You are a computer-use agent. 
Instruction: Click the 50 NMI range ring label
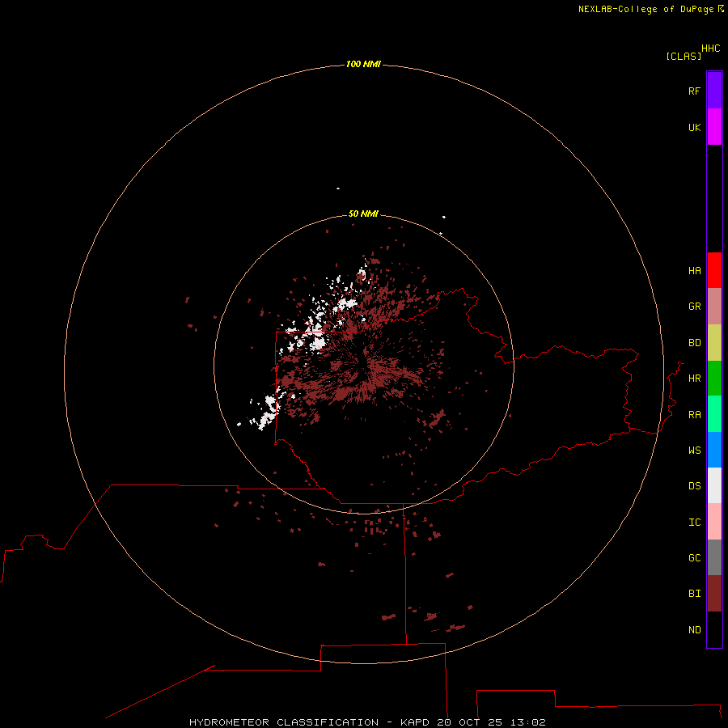[363, 214]
